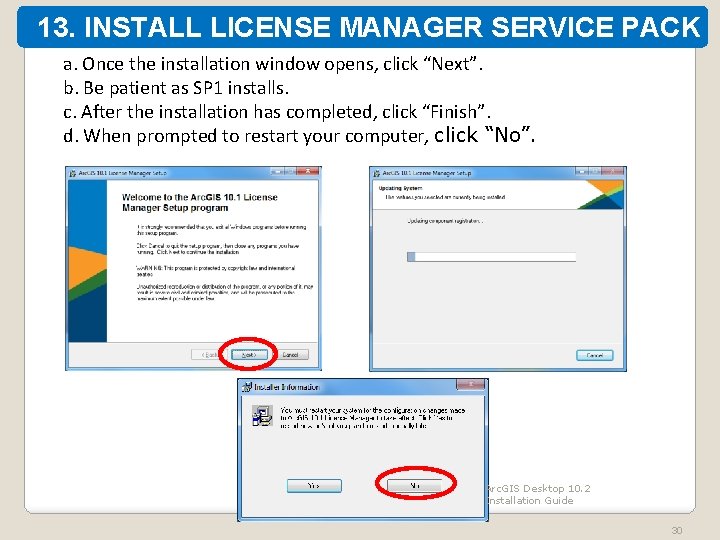Click the installer icon in the Updating System title bar
720x540 pixels.
(377, 173)
